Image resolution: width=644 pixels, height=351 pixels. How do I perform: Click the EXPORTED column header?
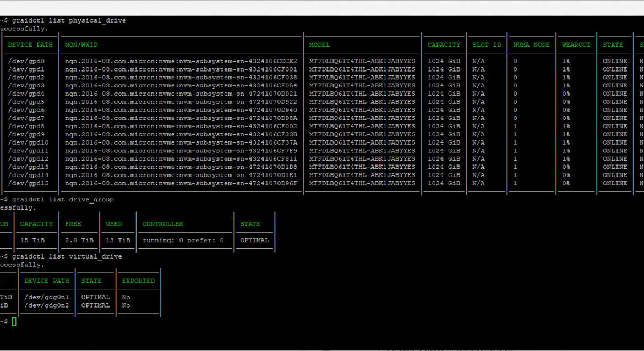pyautogui.click(x=138, y=281)
